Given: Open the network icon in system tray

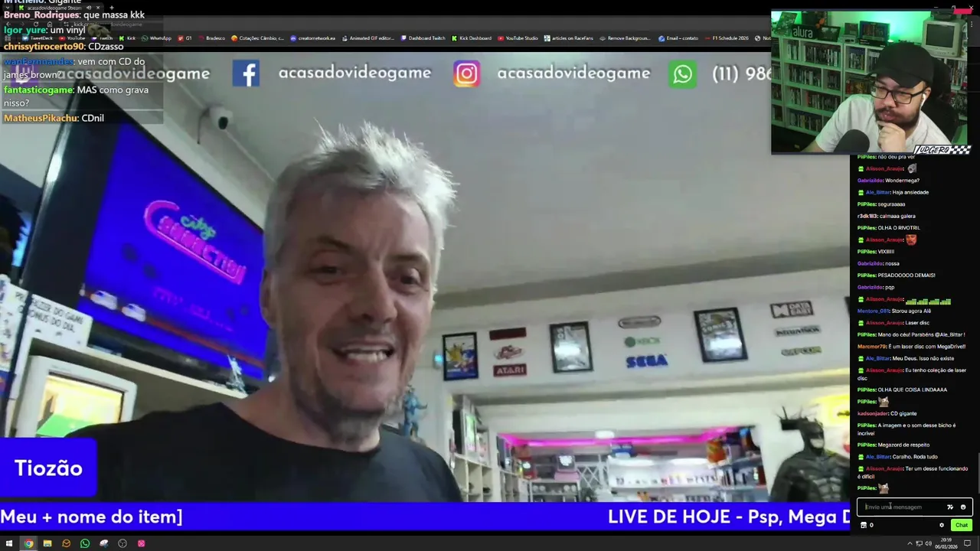Looking at the screenshot, I should [x=919, y=543].
